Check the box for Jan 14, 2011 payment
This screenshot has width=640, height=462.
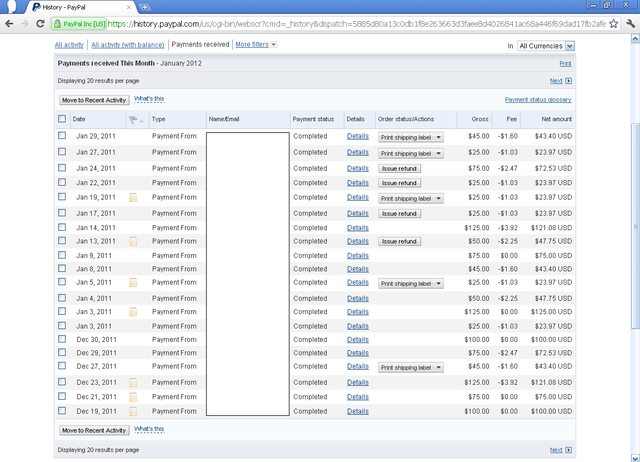(62, 227)
